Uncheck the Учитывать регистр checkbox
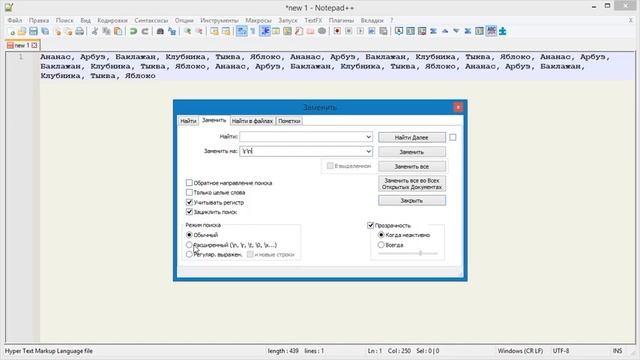Viewport: 640px width, 360px height. pos(189,202)
